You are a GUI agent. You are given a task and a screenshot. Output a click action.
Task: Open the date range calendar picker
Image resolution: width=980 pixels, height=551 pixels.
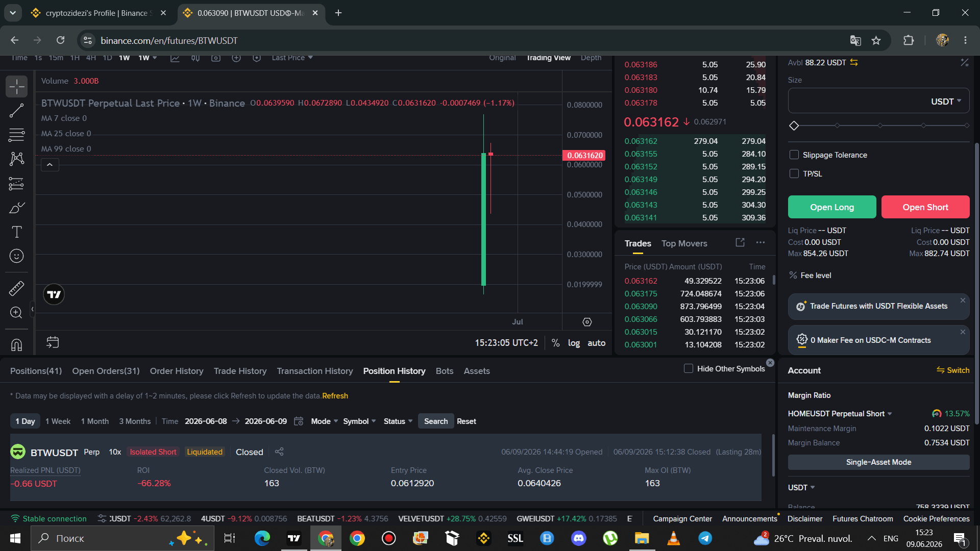coord(299,421)
